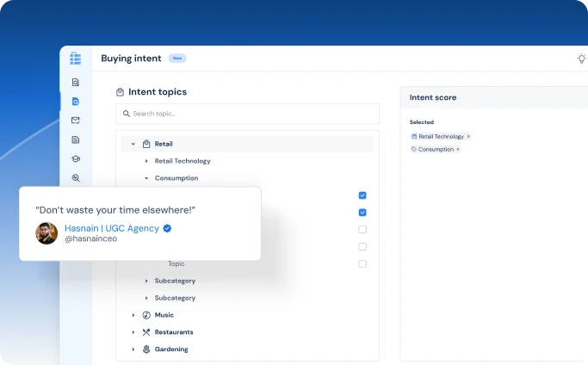Select the highlighted buying intent sidebar icon
Screen dimensions: 588x365
(76, 102)
